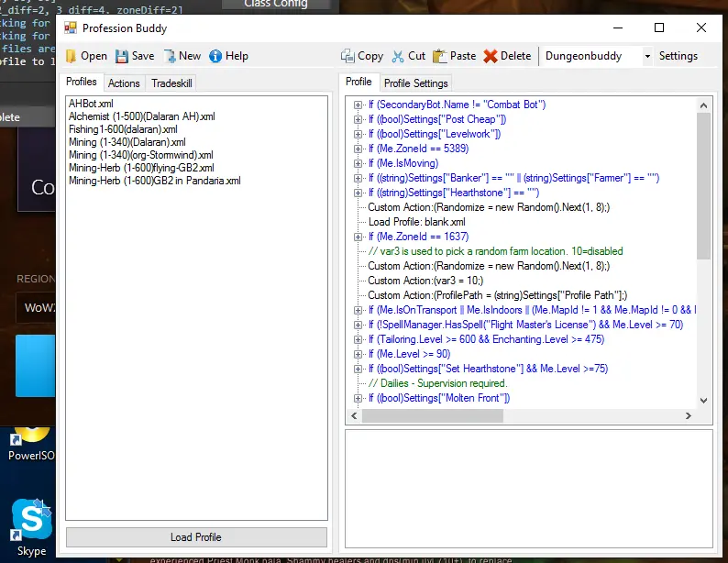
Task: Switch to the Tradeskill tab
Action: pos(171,83)
